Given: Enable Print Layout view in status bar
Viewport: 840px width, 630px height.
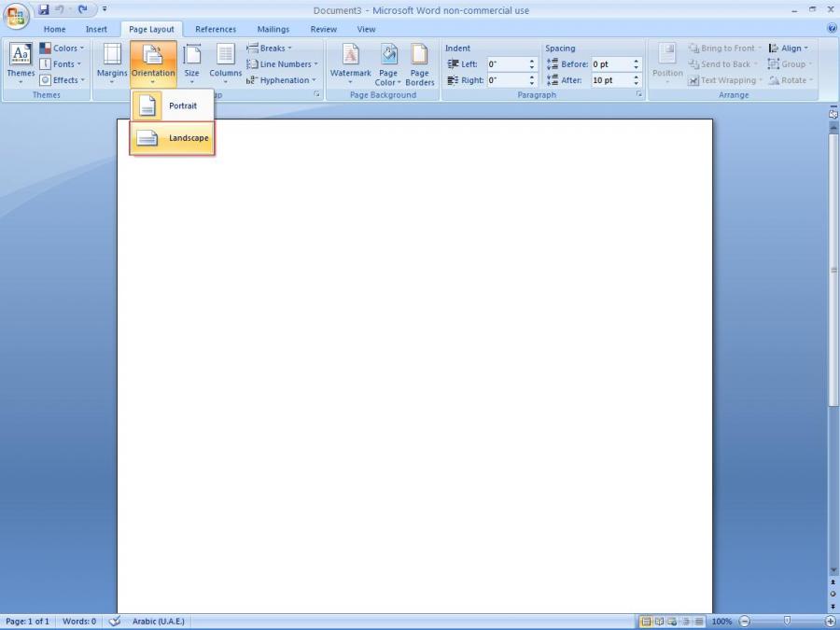Looking at the screenshot, I should tap(646, 622).
